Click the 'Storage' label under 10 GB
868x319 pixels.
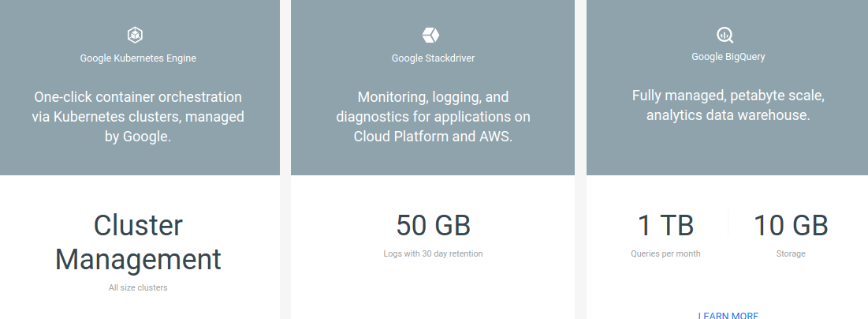pyautogui.click(x=790, y=253)
